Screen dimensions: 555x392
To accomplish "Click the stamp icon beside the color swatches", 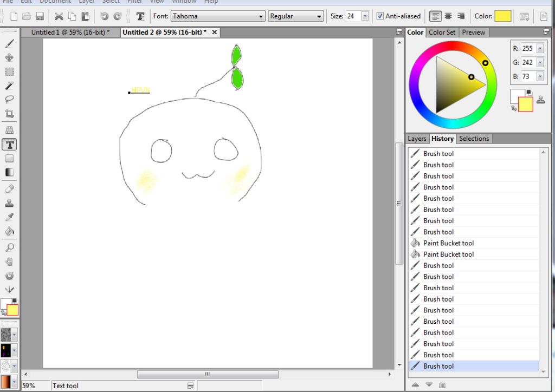I will (541, 100).
